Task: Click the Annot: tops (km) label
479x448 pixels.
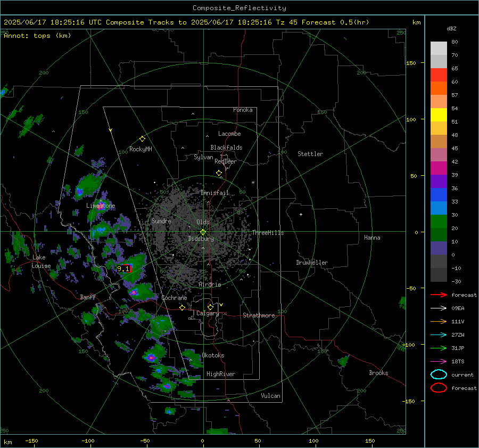Action: [x=37, y=36]
